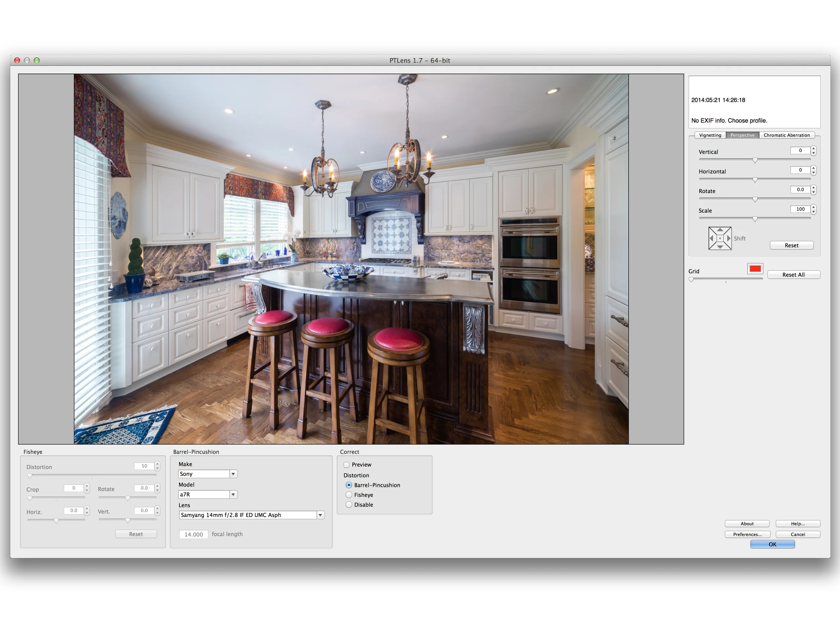Click the Shift control up arrow

coord(720,230)
